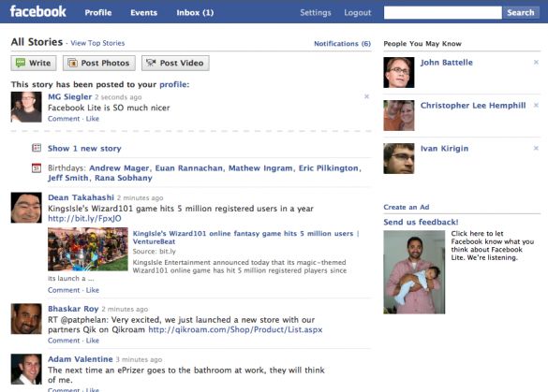Open Ivan Kirigin name link

(444, 149)
